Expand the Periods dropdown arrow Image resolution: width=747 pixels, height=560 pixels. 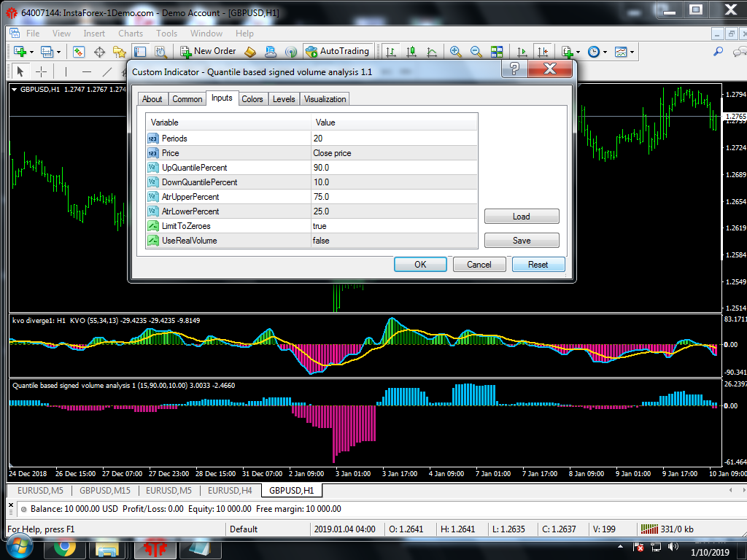[605, 52]
